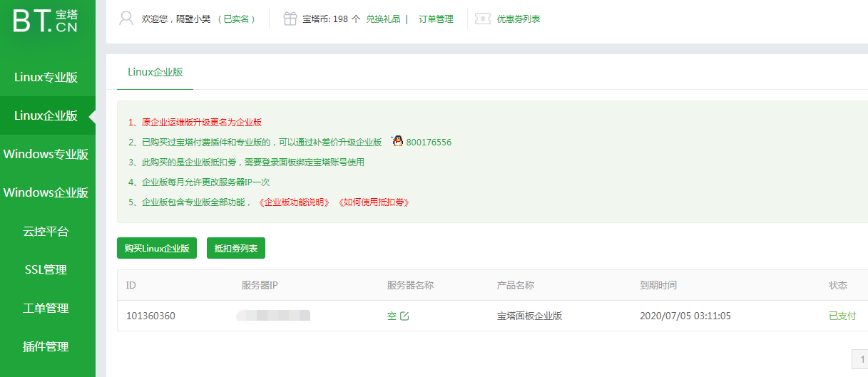Open Linux专业版 in sidebar
This screenshot has width=868, height=377.
point(46,78)
